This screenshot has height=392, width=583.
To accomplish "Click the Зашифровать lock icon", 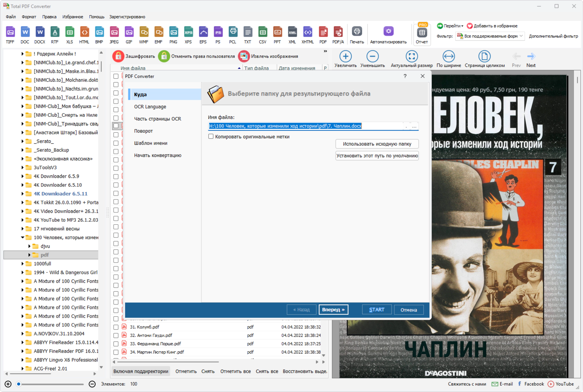I will pyautogui.click(x=118, y=56).
